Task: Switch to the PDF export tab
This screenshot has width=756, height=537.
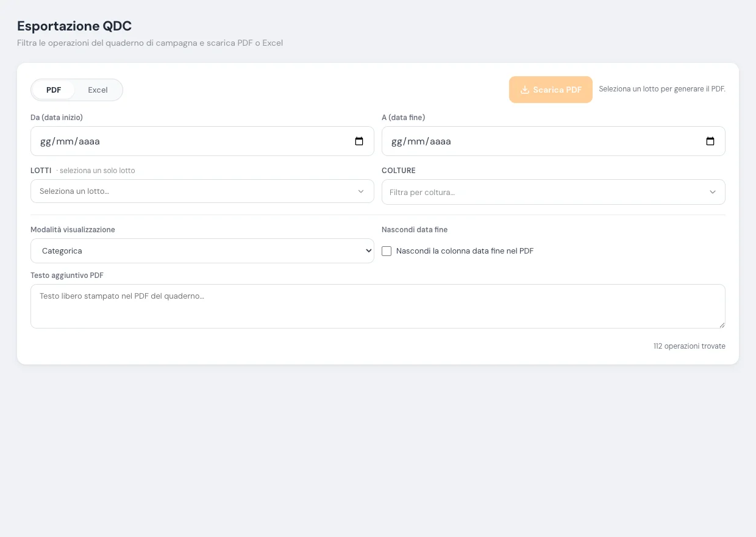Action: [x=54, y=90]
